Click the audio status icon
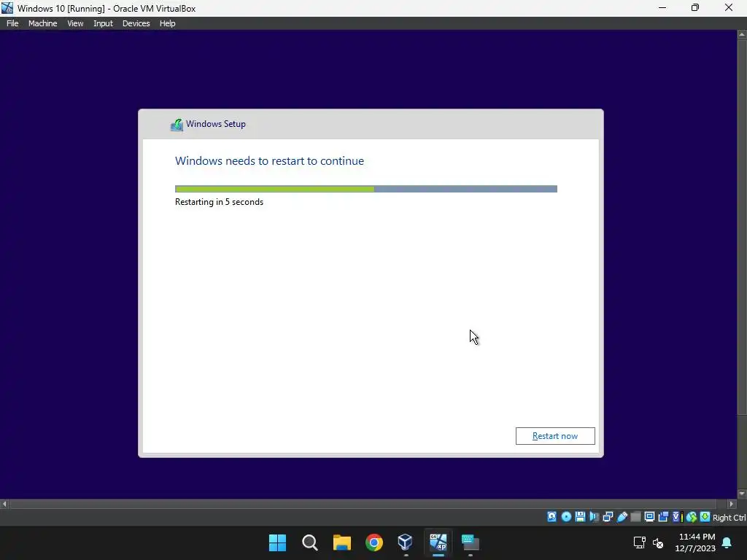The height and width of the screenshot is (560, 747). pyautogui.click(x=594, y=517)
